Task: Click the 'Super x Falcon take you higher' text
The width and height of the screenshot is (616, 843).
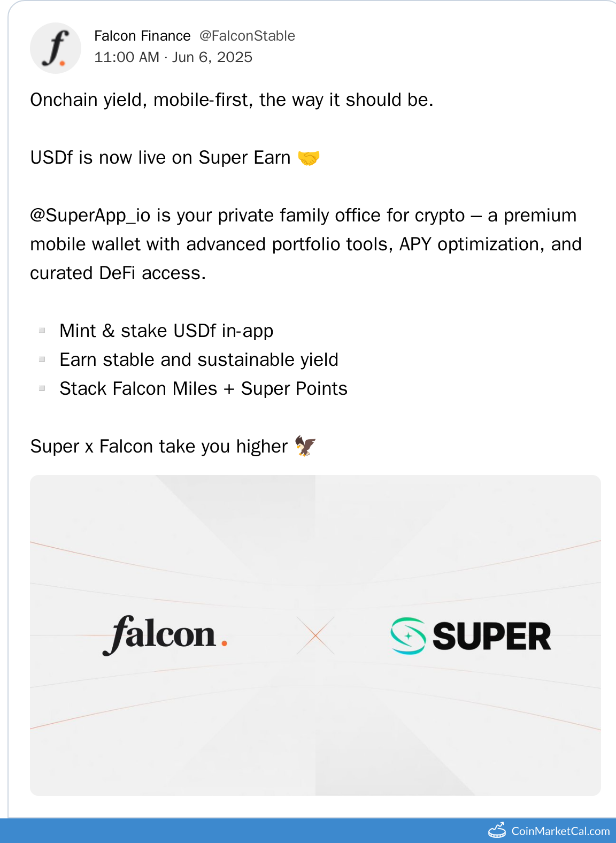Action: tap(159, 446)
